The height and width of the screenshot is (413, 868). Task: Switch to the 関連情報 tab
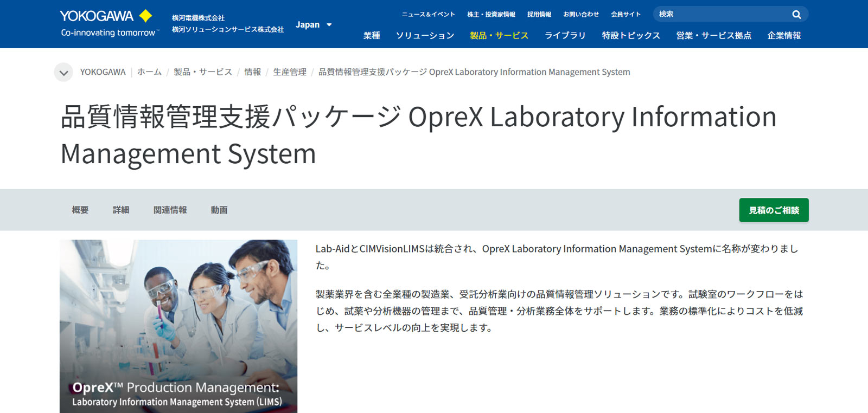coord(170,210)
